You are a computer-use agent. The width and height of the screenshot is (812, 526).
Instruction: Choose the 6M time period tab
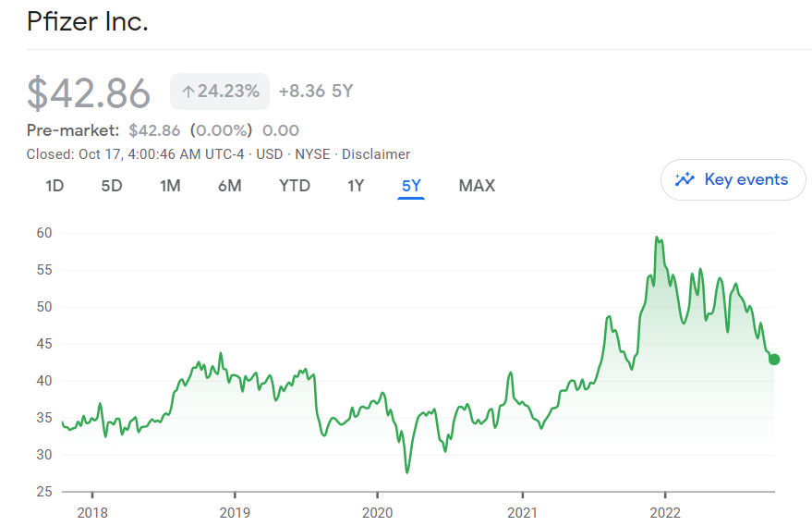coord(230,186)
